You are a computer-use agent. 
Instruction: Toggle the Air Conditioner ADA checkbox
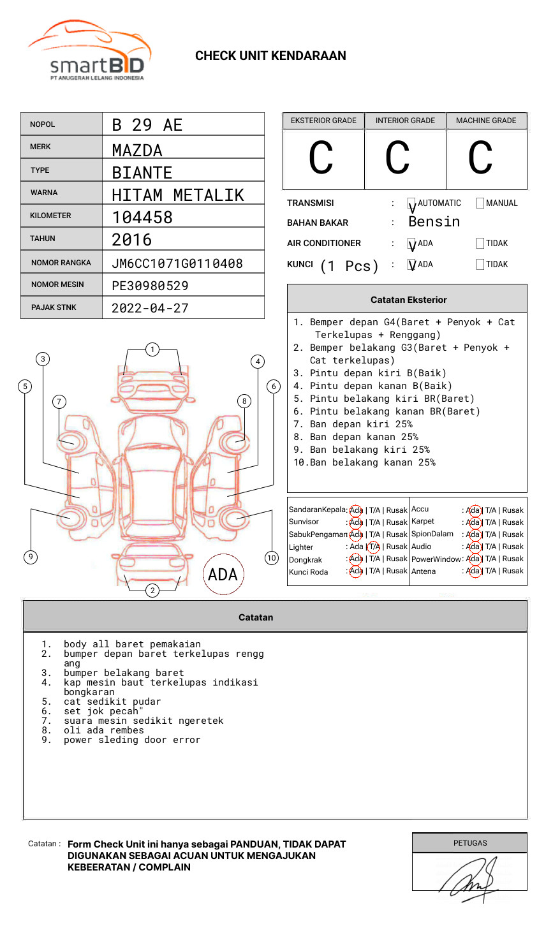(411, 244)
